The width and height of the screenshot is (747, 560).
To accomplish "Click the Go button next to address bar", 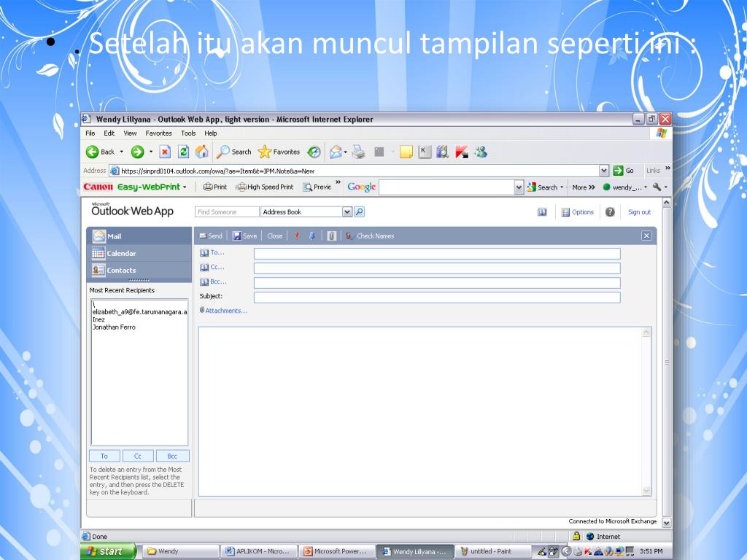I will click(624, 171).
